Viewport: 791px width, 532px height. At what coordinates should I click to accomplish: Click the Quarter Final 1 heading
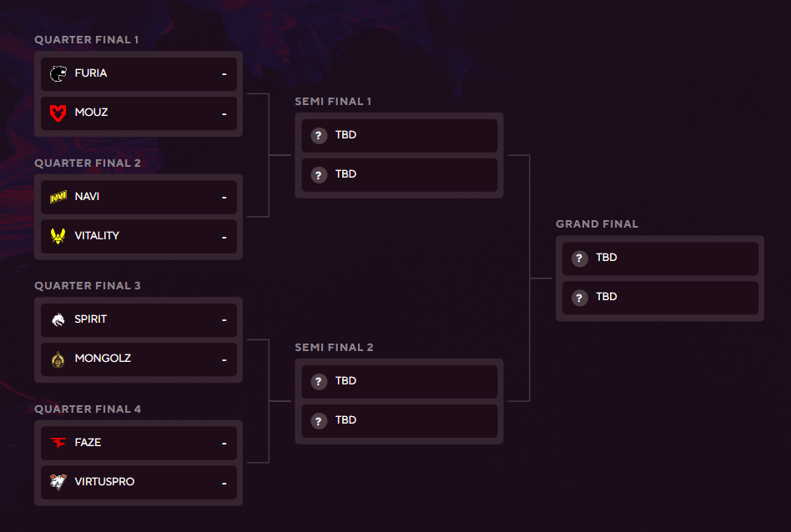pyautogui.click(x=86, y=40)
